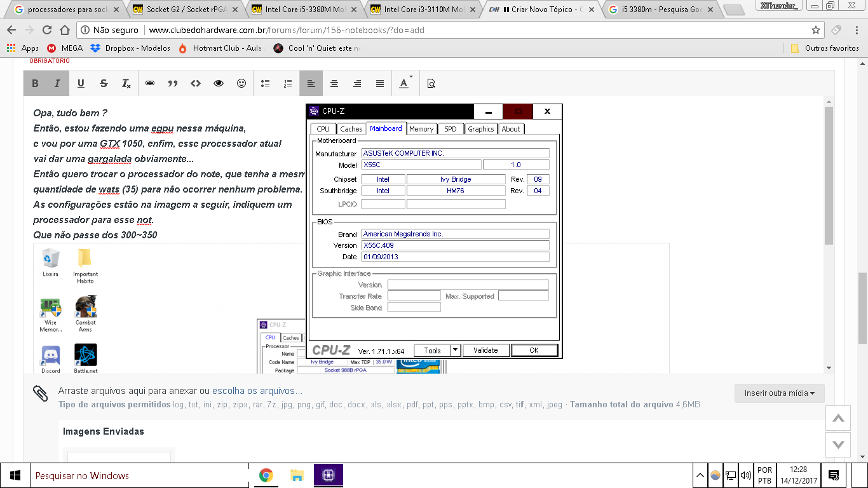Screen dimensions: 868x488
Task: Insert a numbered list
Action: point(288,83)
